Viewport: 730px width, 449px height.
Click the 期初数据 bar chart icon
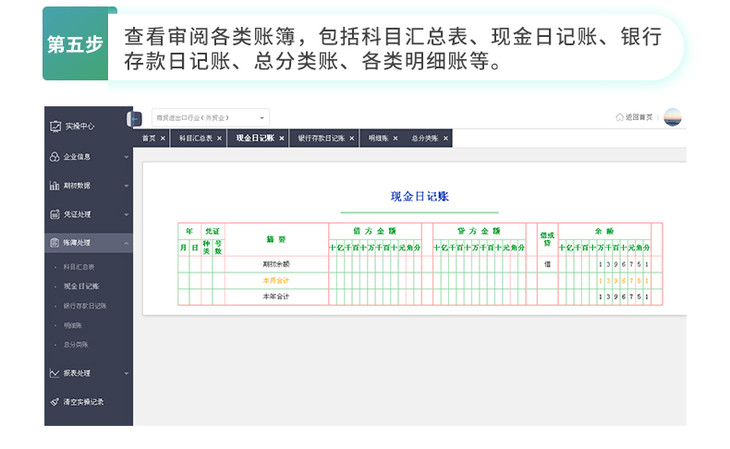click(x=55, y=186)
